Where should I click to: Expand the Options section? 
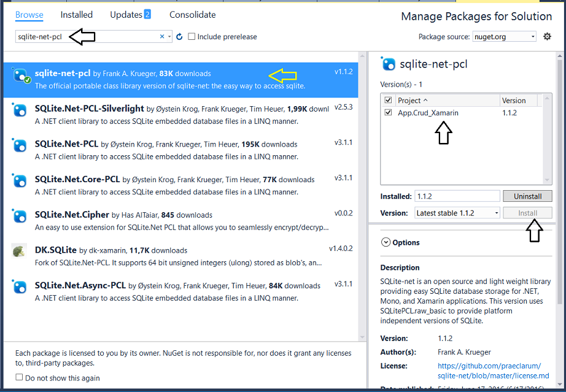tap(386, 242)
